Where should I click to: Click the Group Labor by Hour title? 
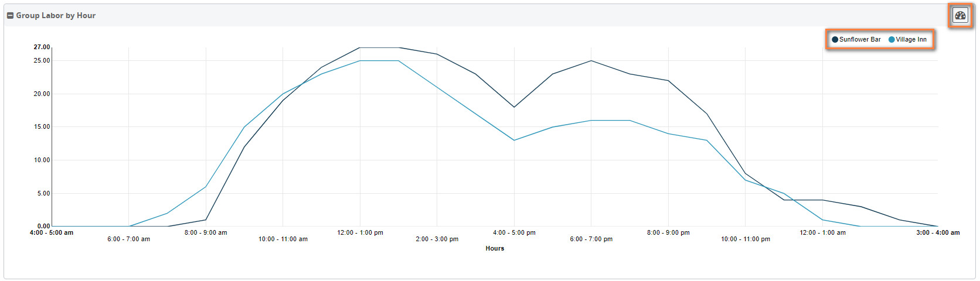point(56,16)
